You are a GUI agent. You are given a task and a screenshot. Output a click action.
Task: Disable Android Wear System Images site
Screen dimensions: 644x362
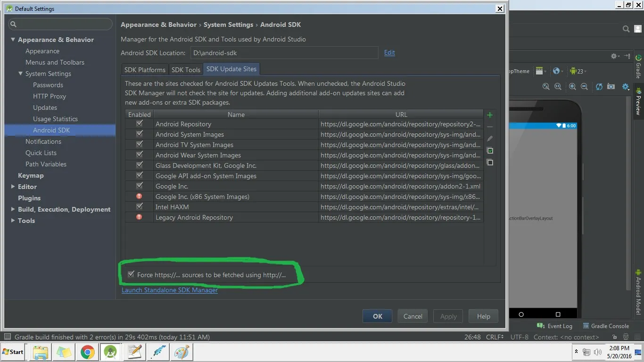[x=139, y=155]
